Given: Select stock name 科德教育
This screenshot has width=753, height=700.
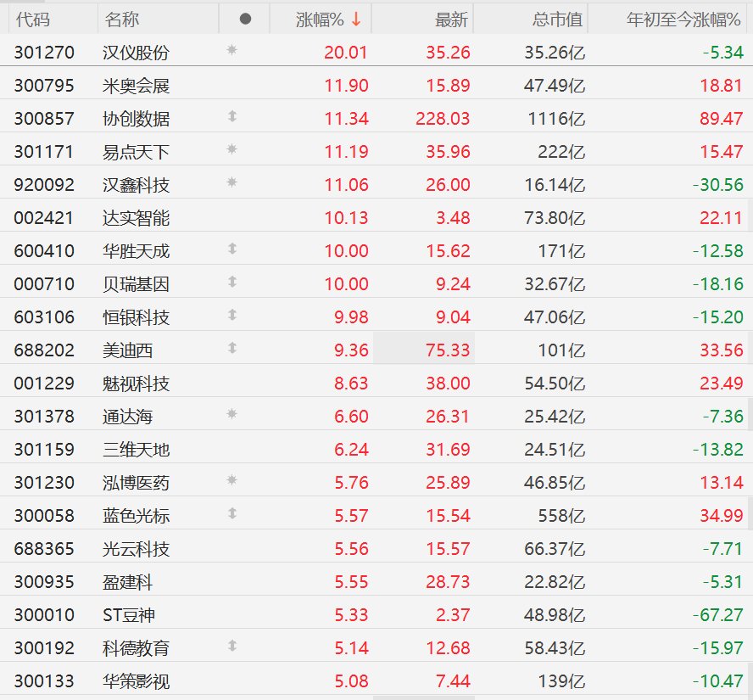Looking at the screenshot, I should pyautogui.click(x=136, y=648).
